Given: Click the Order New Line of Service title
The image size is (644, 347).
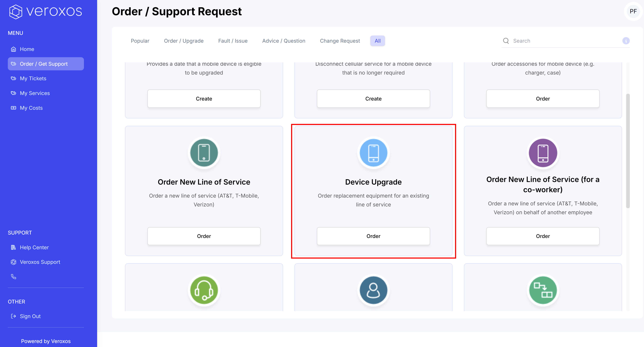Looking at the screenshot, I should tap(204, 182).
